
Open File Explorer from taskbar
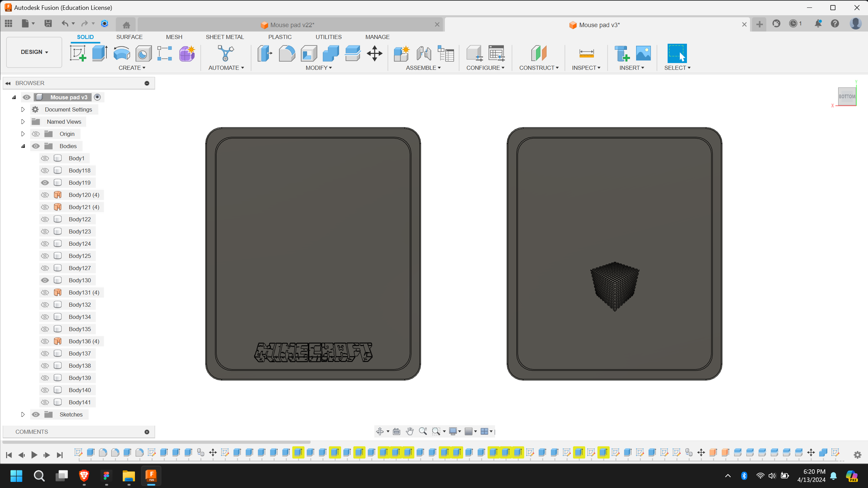click(129, 476)
